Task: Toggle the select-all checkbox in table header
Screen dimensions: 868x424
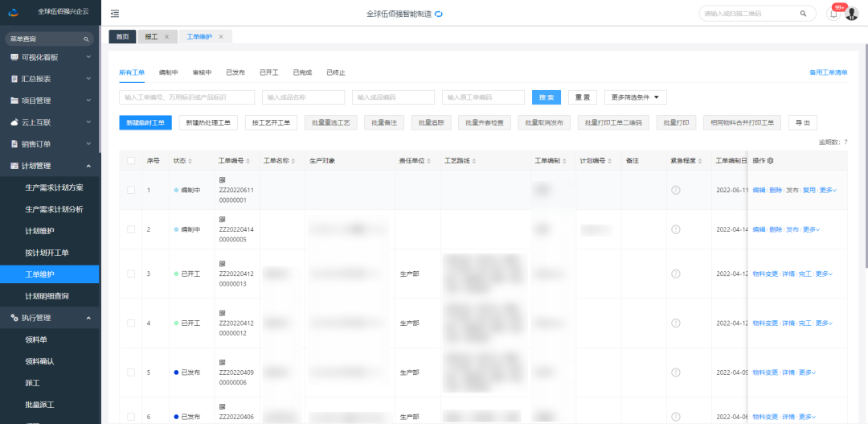Action: point(131,161)
